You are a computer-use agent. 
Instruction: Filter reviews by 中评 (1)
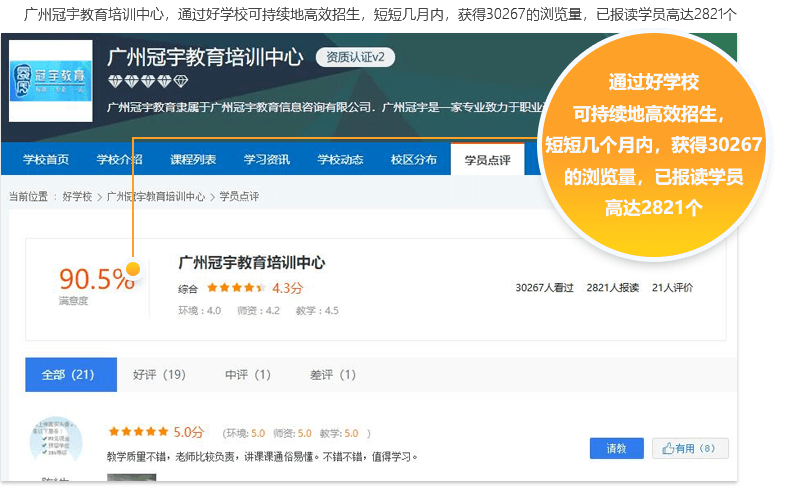pyautogui.click(x=248, y=375)
